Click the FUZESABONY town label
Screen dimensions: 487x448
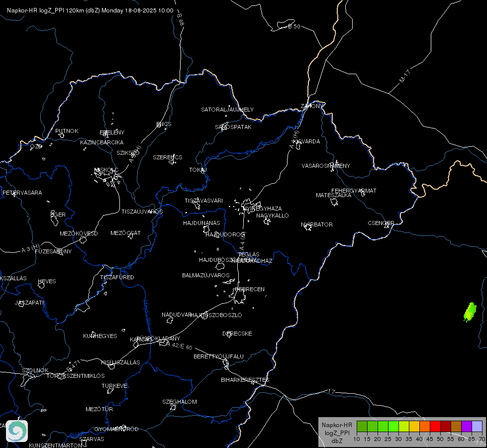pos(53,251)
